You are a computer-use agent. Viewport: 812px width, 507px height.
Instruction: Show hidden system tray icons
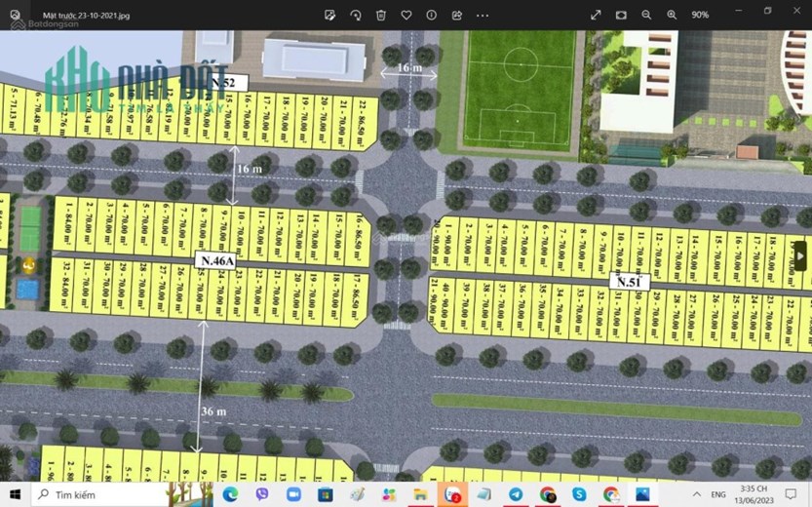click(697, 494)
